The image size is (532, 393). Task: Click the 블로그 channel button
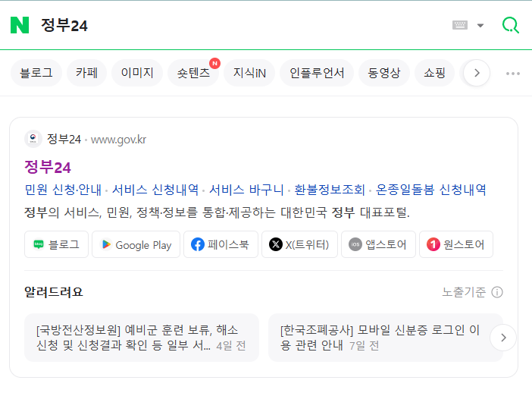point(56,244)
